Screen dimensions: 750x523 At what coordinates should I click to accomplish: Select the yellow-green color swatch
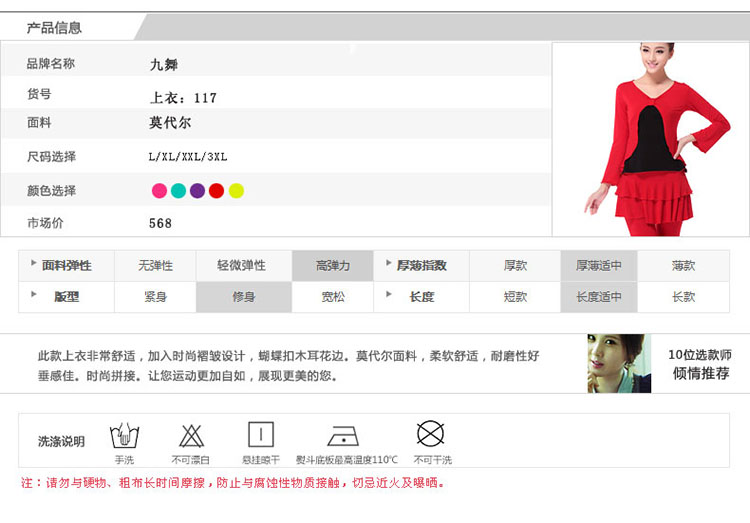236,191
